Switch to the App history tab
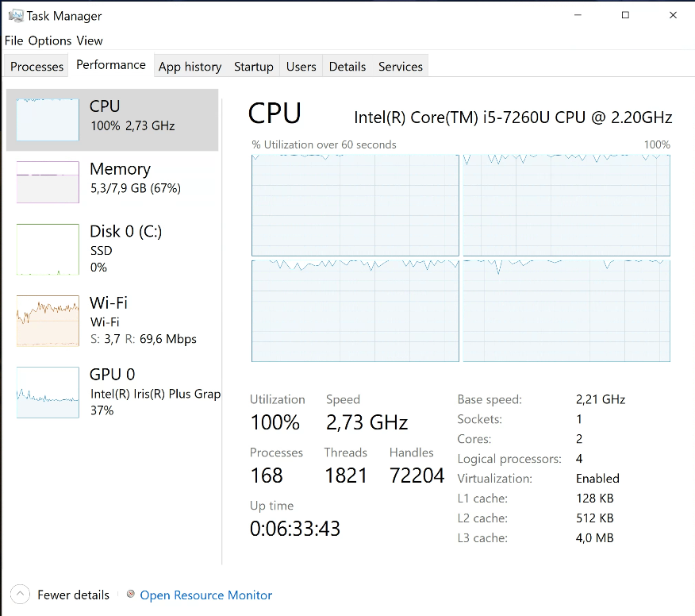 click(x=190, y=67)
